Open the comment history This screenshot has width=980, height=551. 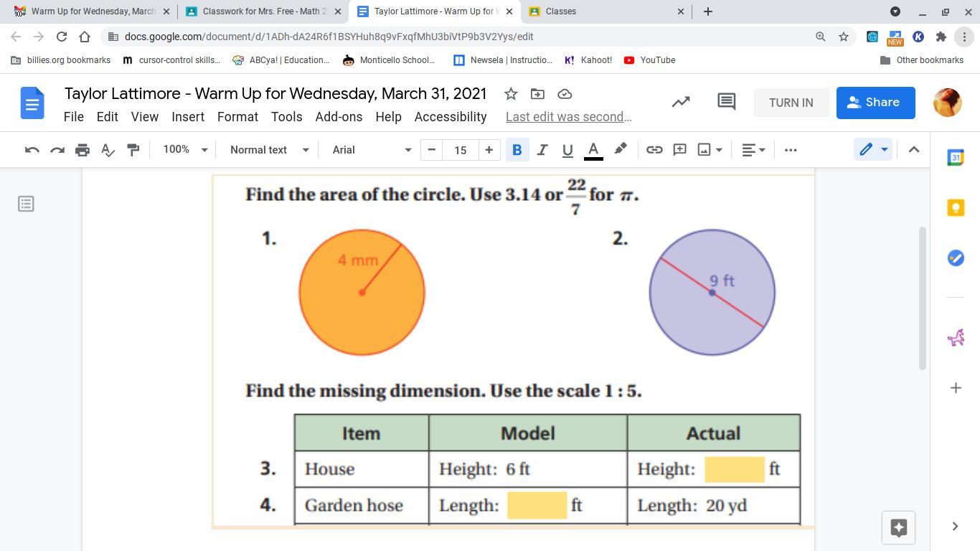point(726,103)
